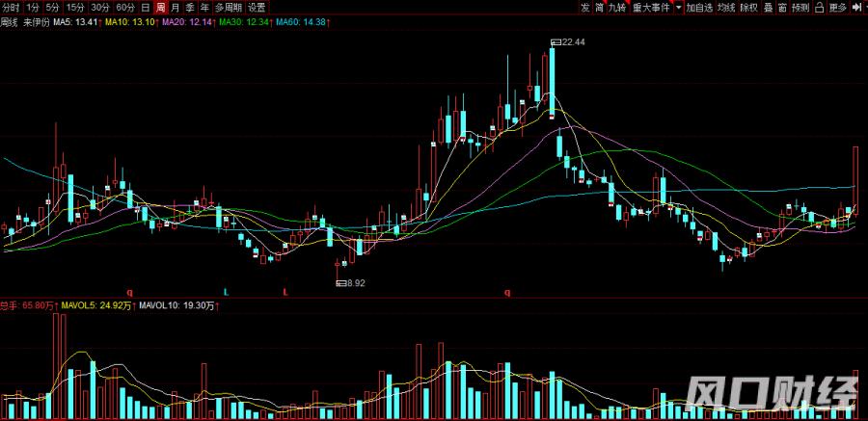Toggle the lock icon in toolbar
This screenshot has height=421, width=868.
(x=820, y=8)
